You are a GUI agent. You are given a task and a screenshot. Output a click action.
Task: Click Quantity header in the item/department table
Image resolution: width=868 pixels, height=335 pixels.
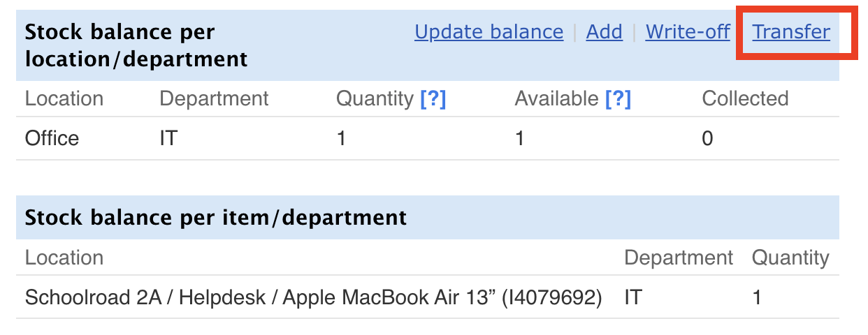(790, 258)
